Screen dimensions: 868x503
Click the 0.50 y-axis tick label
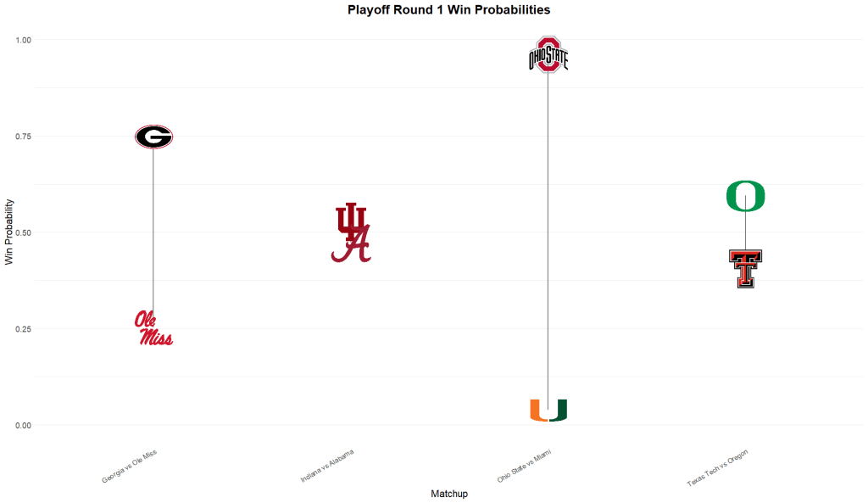coord(22,232)
